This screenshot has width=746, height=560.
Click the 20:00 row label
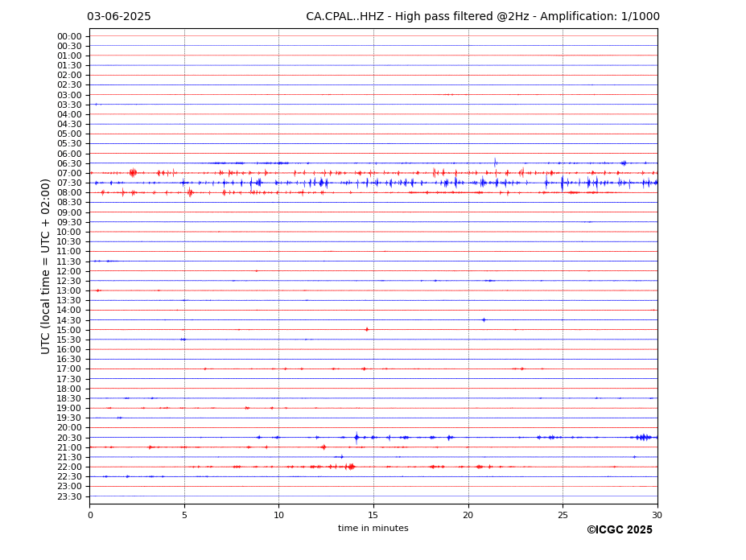click(69, 428)
